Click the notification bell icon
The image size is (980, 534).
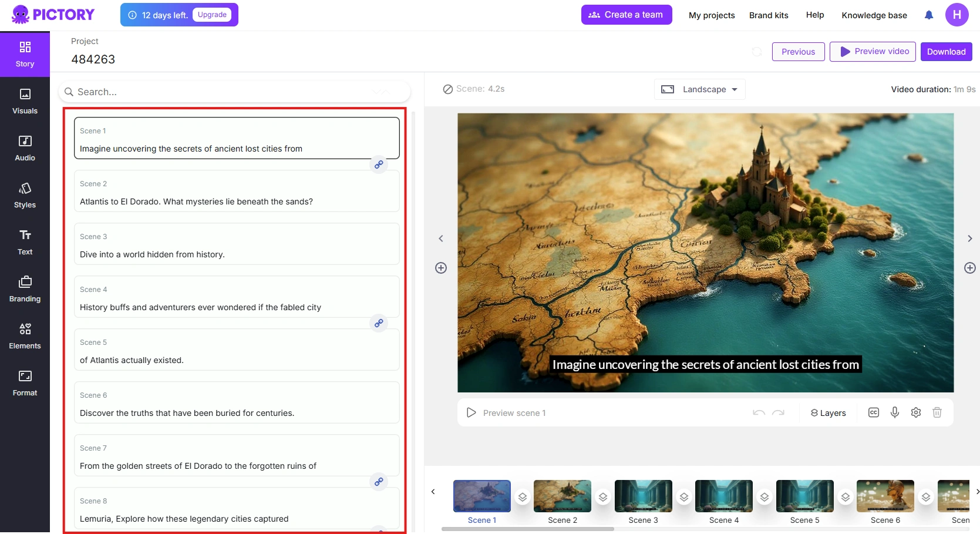point(928,15)
